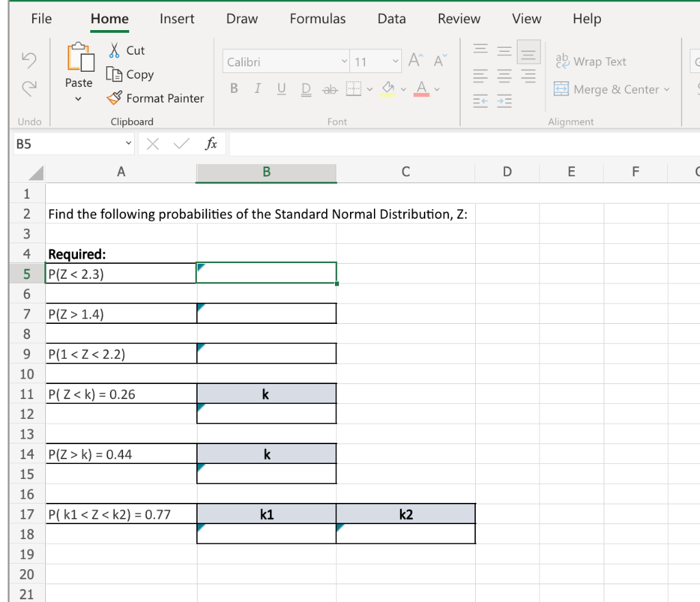Viewport: 700px width, 602px height.
Task: Open font color dropdown arrow
Action: [437, 90]
